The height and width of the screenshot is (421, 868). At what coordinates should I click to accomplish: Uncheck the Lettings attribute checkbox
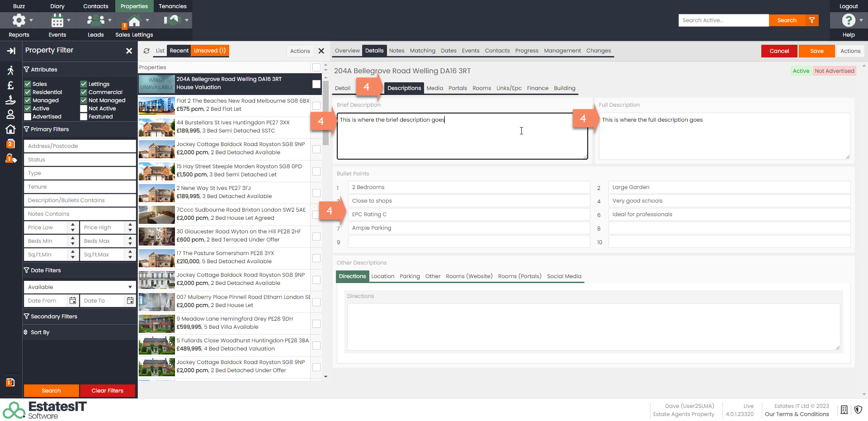pyautogui.click(x=84, y=84)
